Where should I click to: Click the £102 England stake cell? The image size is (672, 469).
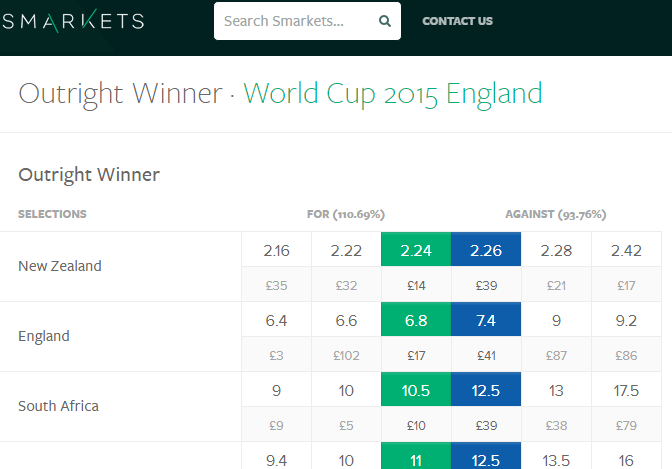pyautogui.click(x=346, y=355)
